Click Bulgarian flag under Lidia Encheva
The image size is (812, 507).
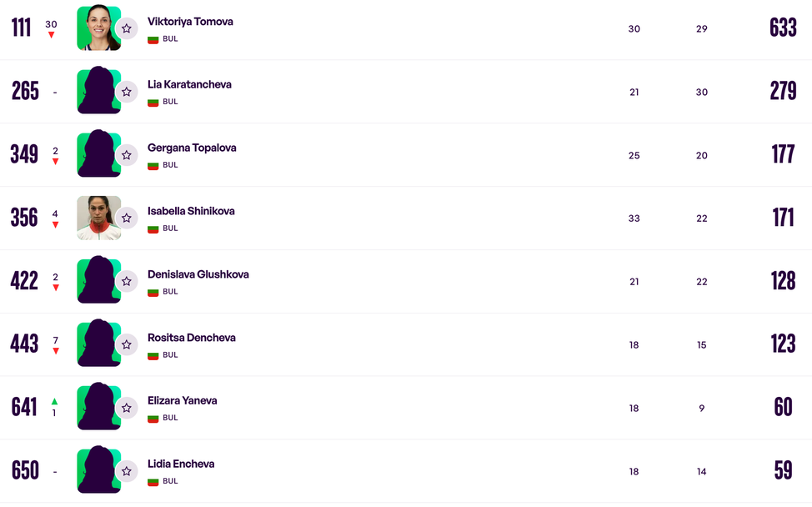coord(153,481)
